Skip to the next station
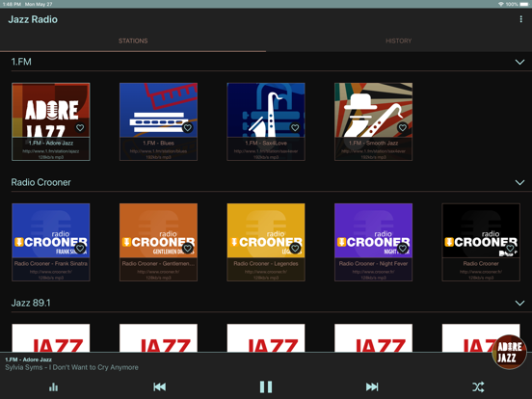 click(x=372, y=386)
